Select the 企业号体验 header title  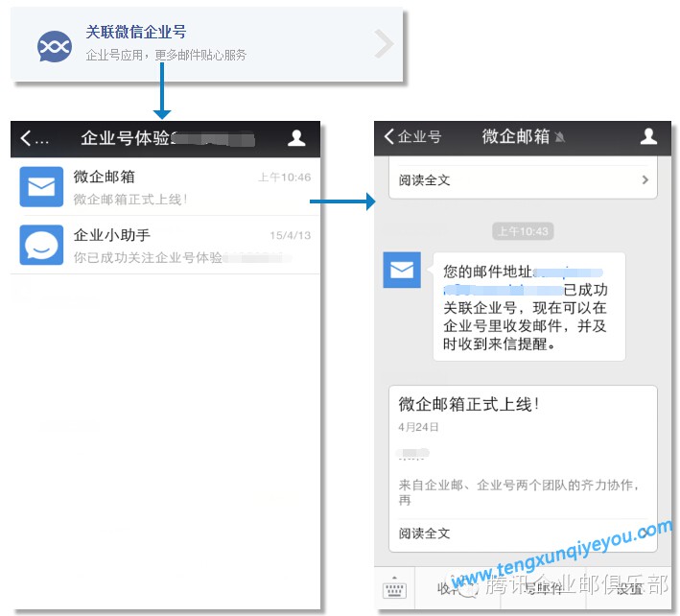[x=168, y=138]
